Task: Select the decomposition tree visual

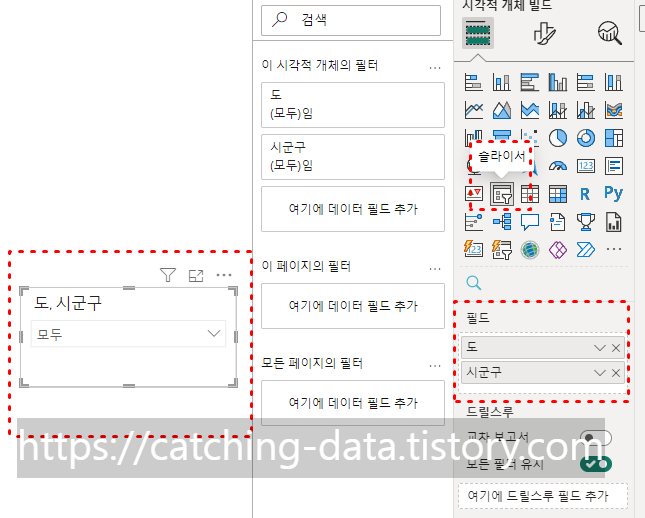Action: (501, 222)
